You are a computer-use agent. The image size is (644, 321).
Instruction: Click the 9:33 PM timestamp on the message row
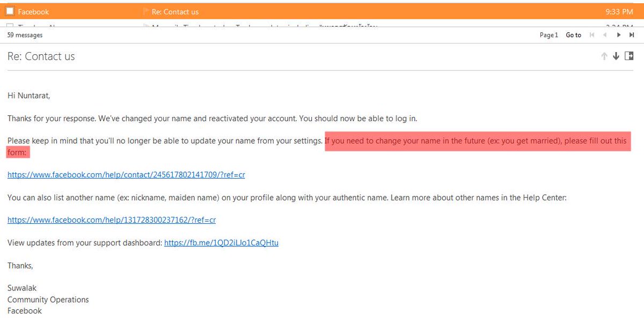(619, 11)
